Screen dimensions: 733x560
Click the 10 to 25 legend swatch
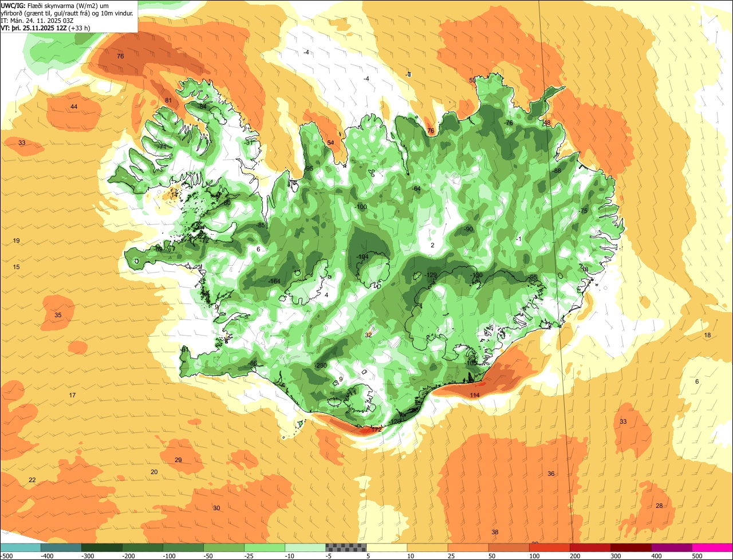[x=427, y=547]
